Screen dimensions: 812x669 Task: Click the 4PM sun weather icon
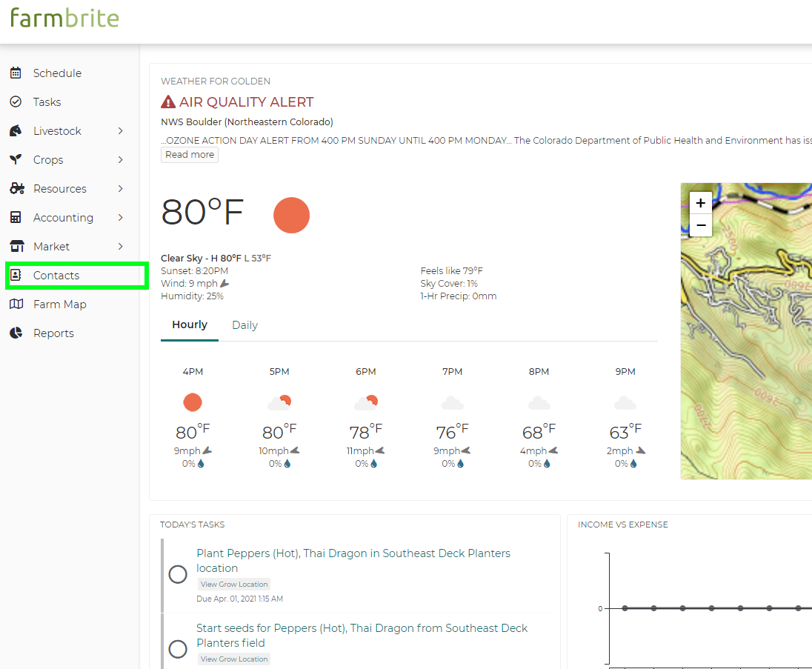coord(193,402)
